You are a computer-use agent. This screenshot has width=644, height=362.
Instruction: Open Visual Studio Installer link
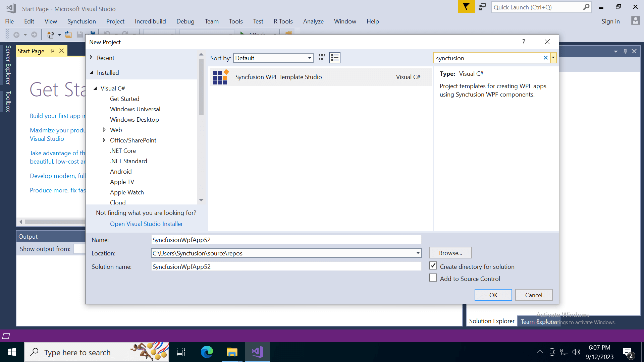[x=146, y=224]
